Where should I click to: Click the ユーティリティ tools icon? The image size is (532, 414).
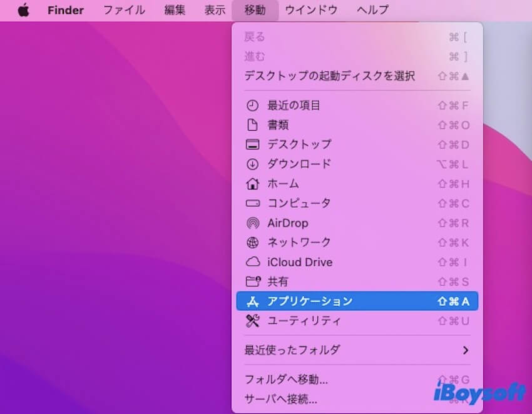pyautogui.click(x=252, y=321)
